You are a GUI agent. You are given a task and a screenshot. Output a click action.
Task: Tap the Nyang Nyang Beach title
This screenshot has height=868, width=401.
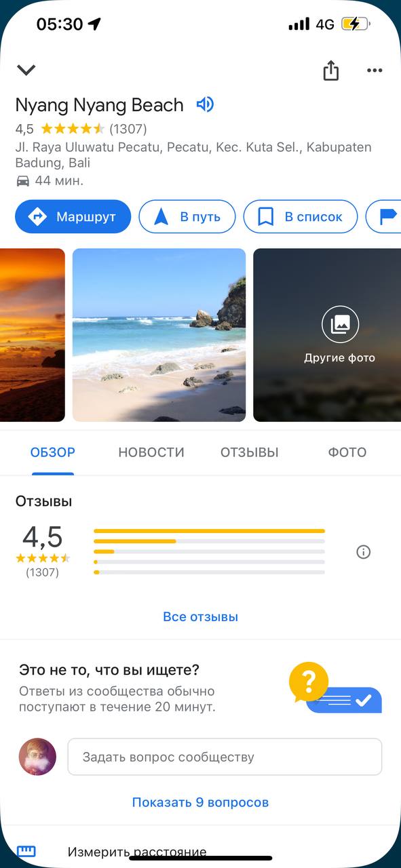pyautogui.click(x=99, y=105)
